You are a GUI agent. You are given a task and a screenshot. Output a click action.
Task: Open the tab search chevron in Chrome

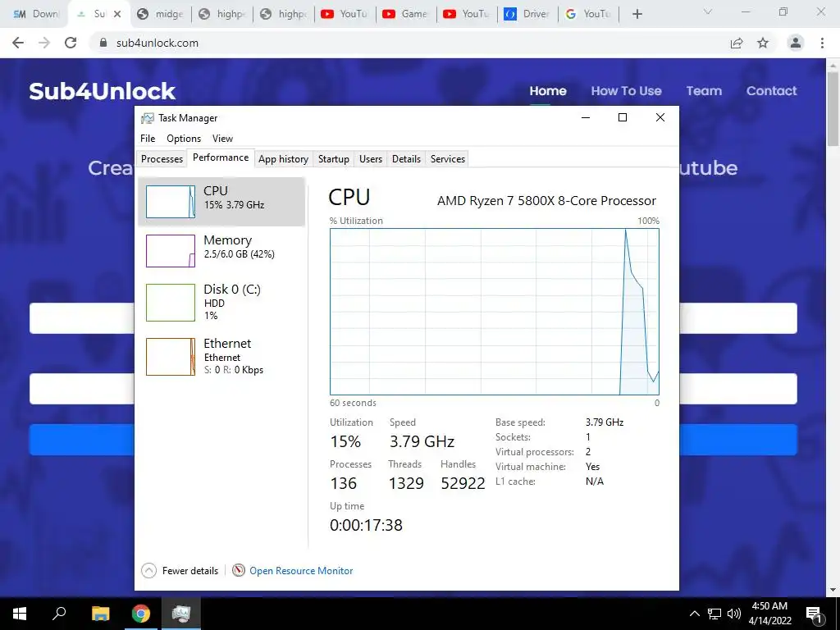(x=708, y=11)
